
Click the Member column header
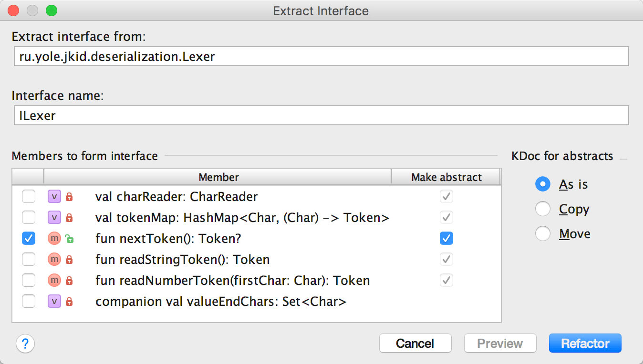pos(218,177)
